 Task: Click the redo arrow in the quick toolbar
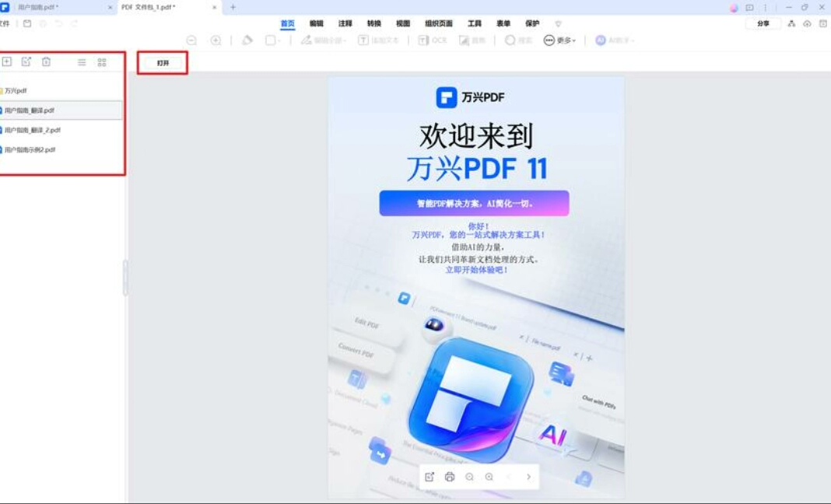74,24
